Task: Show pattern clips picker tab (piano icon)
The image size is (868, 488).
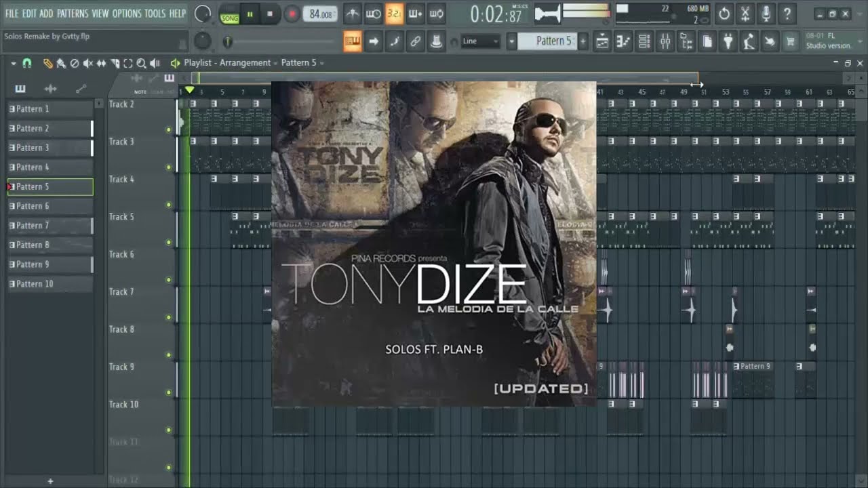Action: [20, 89]
